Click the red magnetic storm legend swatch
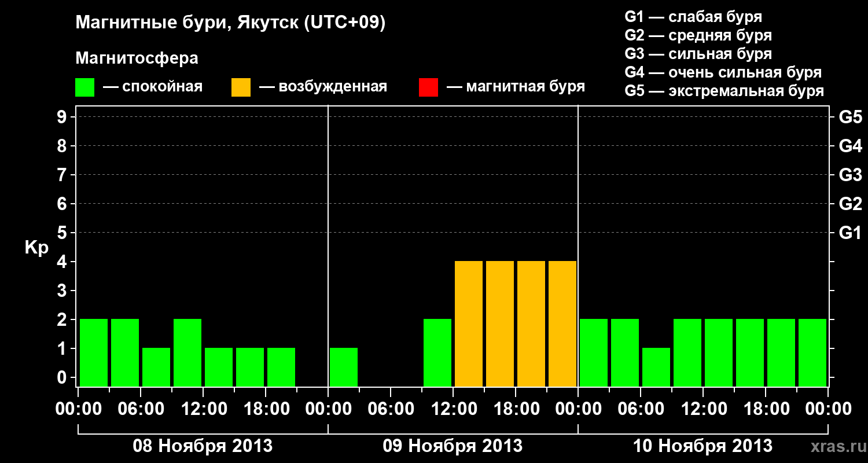The image size is (868, 463). tap(428, 87)
